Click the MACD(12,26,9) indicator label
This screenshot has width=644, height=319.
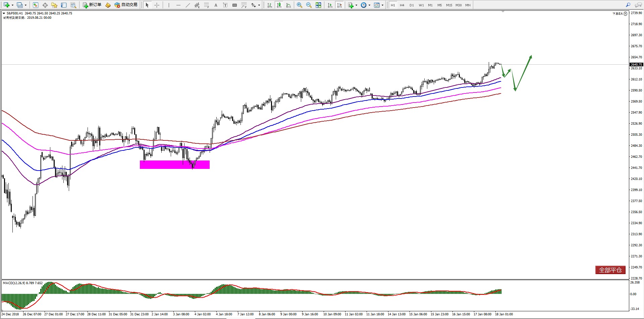click(x=23, y=283)
